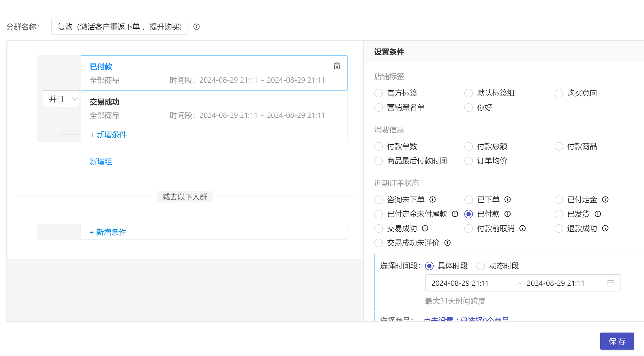Select the 交易成功 condition card
This screenshot has height=356, width=644.
(x=214, y=108)
